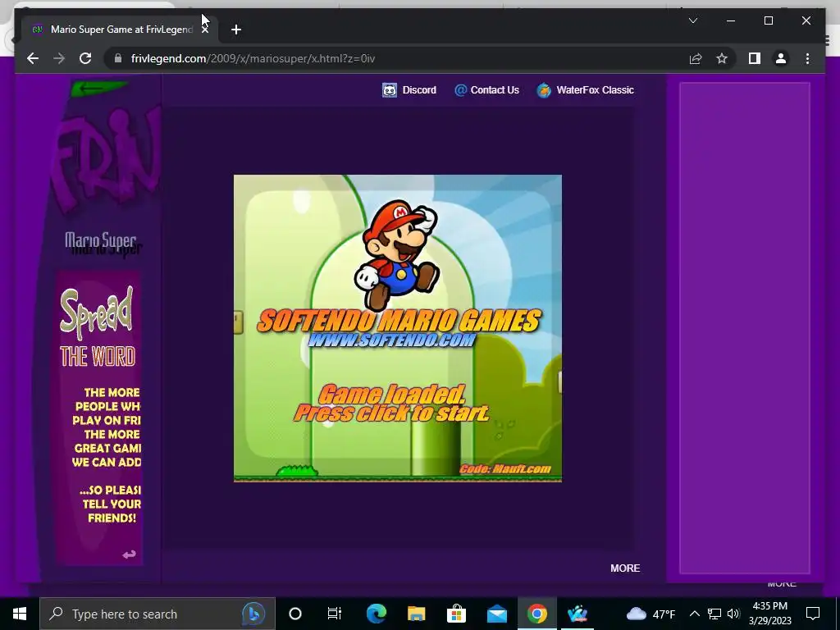Open a new tab
Image resolution: width=840 pixels, height=630 pixels.
pyautogui.click(x=236, y=30)
